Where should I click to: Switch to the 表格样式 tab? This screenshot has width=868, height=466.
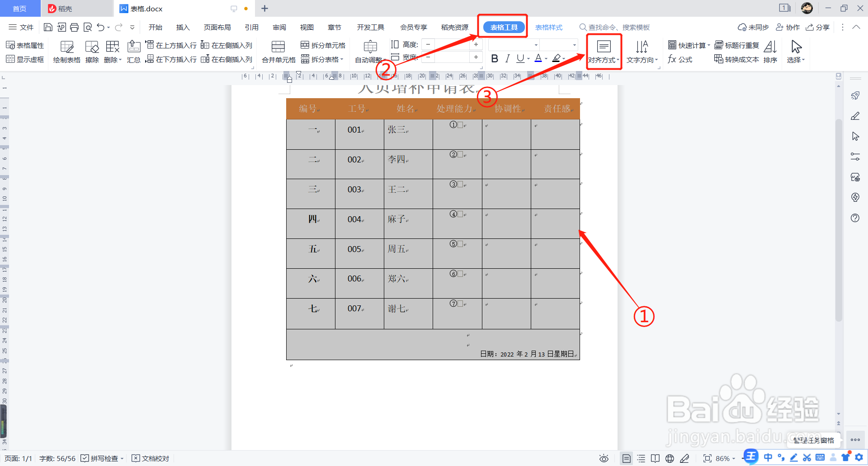[x=549, y=27]
